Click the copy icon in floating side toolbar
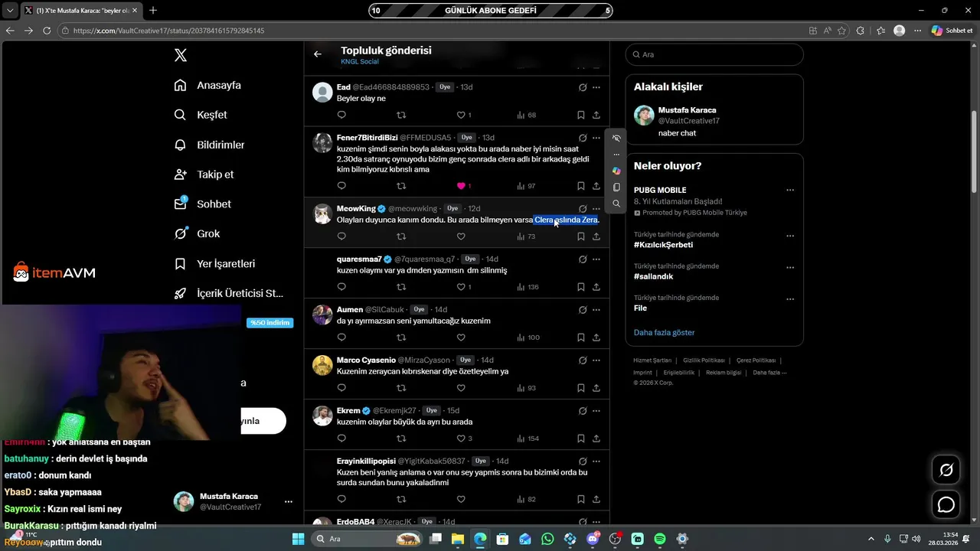 click(x=616, y=187)
